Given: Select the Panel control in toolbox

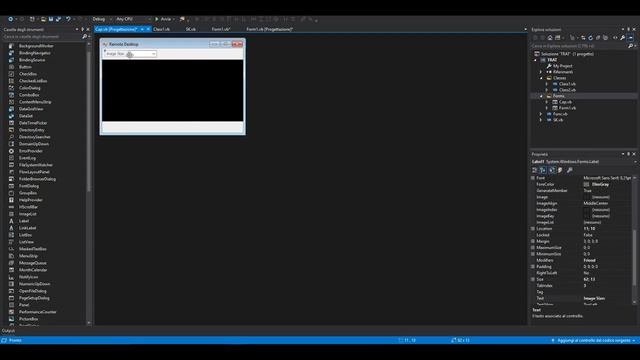Looking at the screenshot, I should point(24,305).
